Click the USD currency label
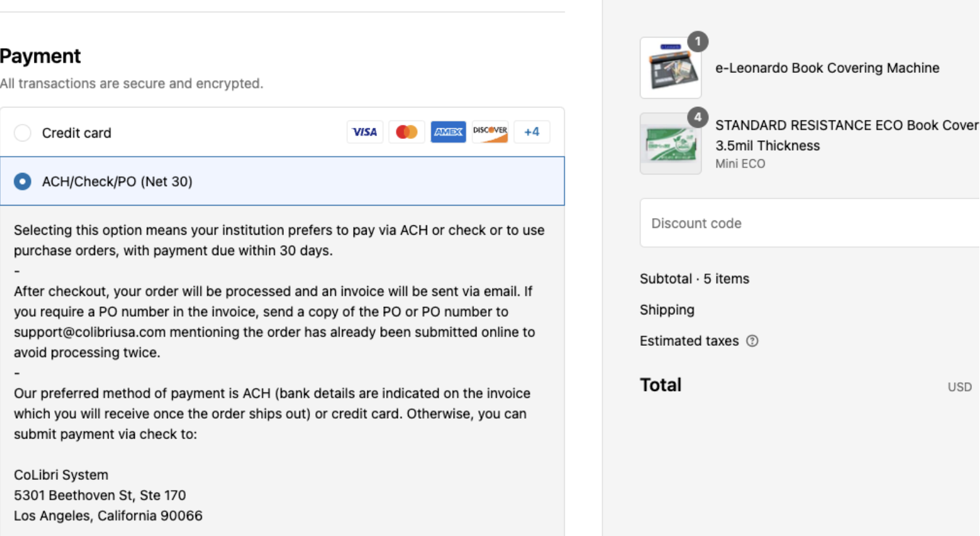Image resolution: width=980 pixels, height=536 pixels. 960,387
